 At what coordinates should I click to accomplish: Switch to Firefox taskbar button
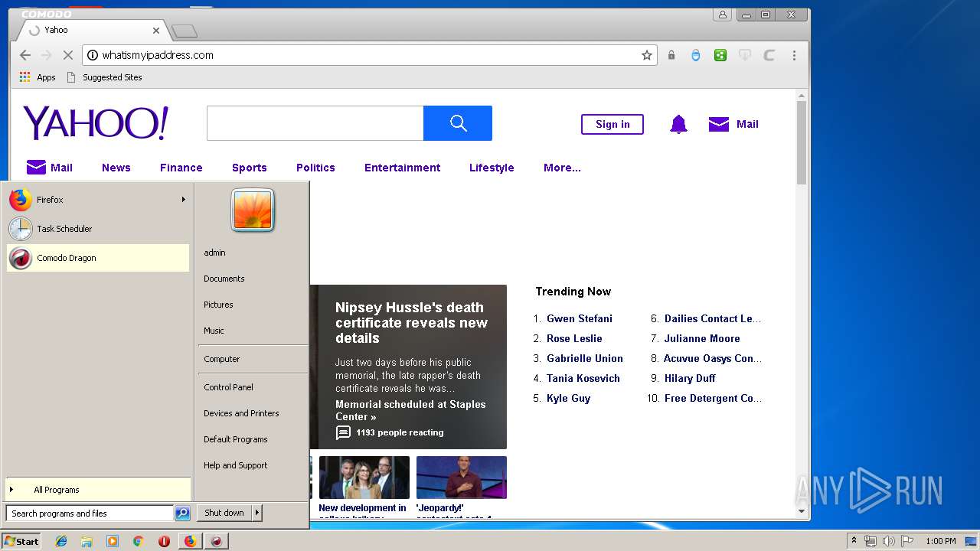coord(190,541)
